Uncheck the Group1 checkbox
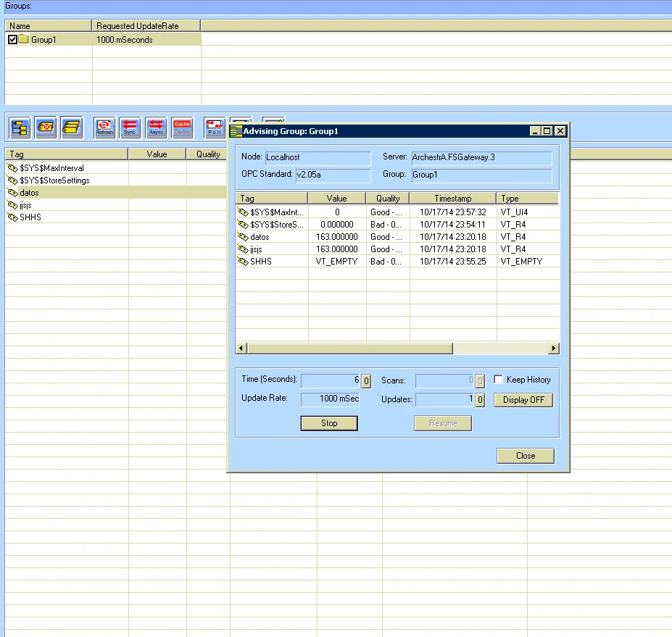This screenshot has width=672, height=637. coord(12,39)
